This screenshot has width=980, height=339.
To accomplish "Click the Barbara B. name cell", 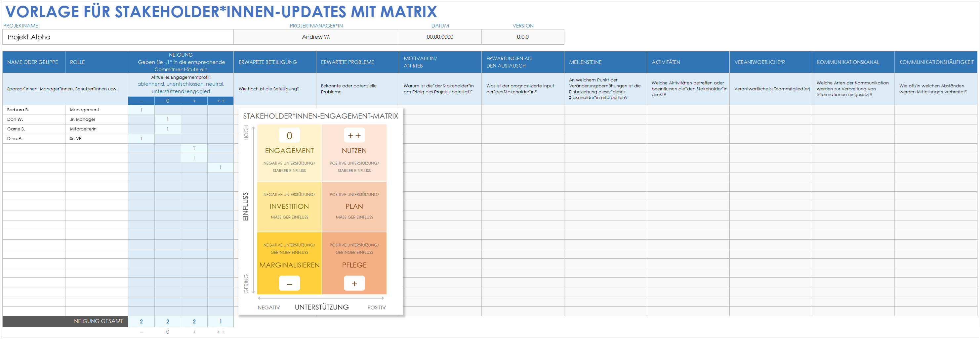I will click(34, 110).
